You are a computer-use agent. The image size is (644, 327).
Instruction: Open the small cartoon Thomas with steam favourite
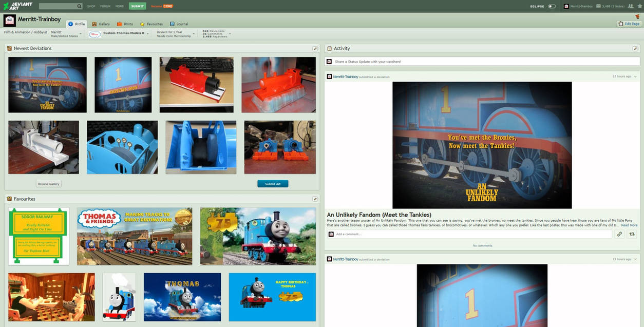(119, 297)
